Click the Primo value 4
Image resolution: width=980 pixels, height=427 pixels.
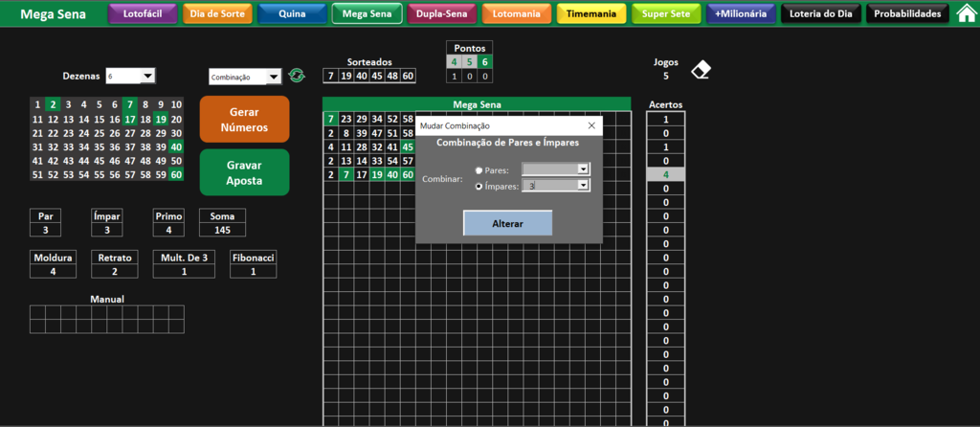pyautogui.click(x=168, y=230)
